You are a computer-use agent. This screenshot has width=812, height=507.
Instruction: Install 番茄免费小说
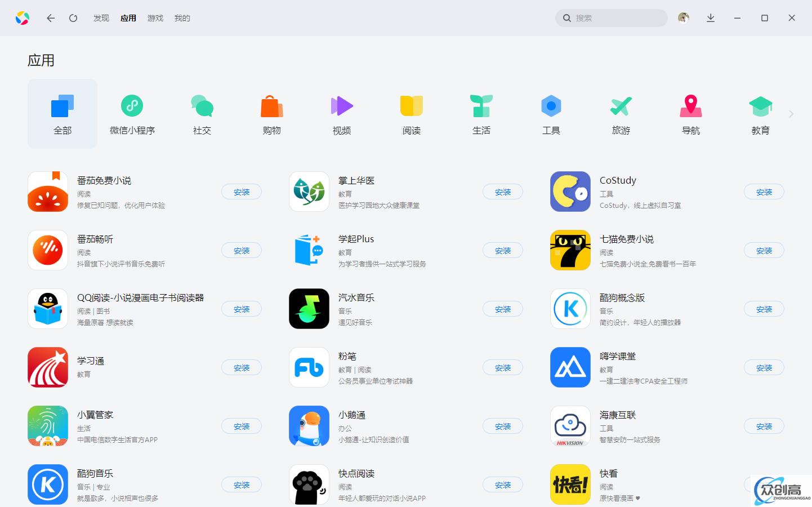[x=242, y=192]
